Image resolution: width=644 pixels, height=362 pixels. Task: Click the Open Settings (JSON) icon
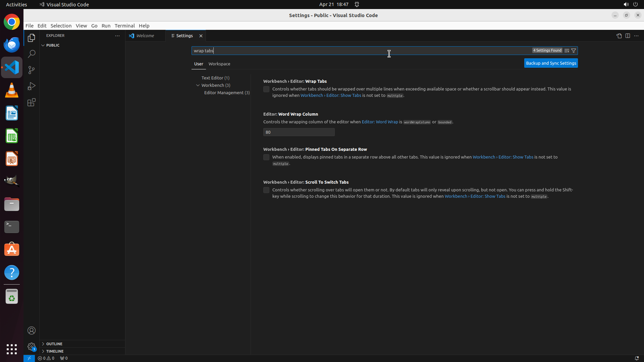(x=619, y=36)
